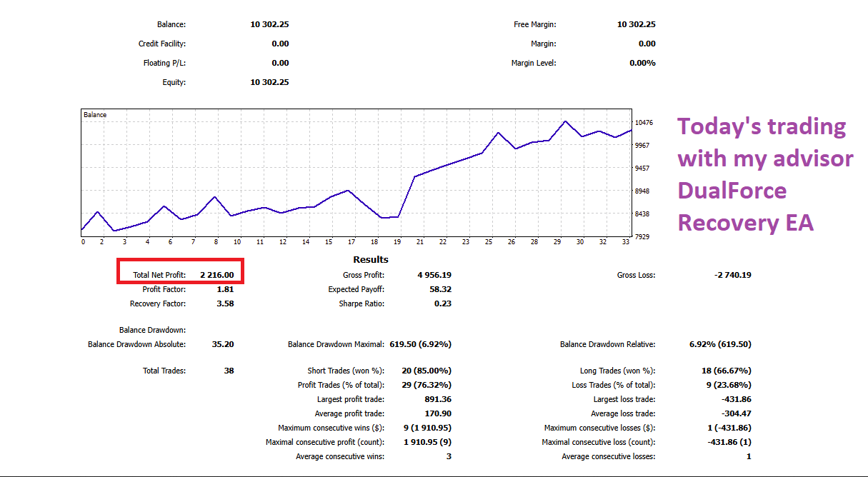Click the Floating P/L value 0.00

coord(281,63)
